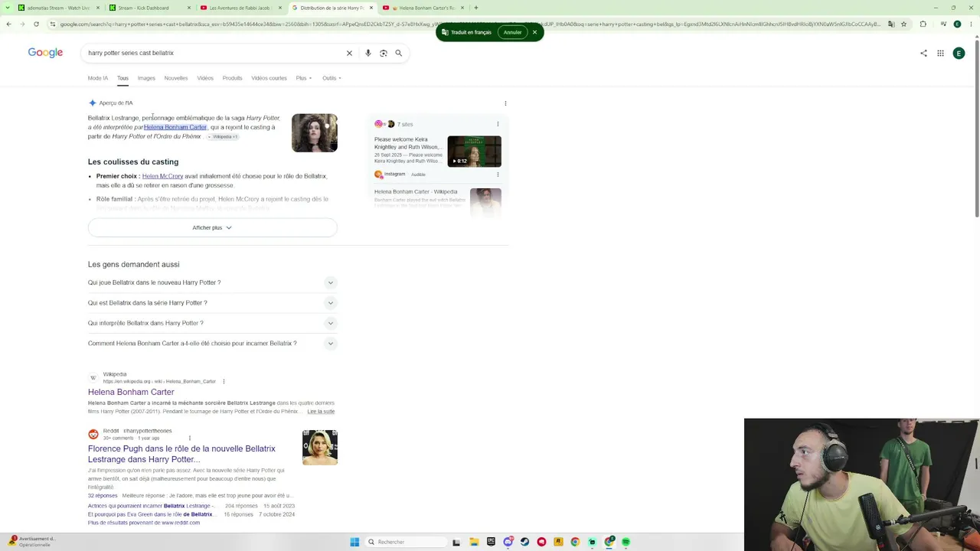Select the 'Vidéos courtes' search tab
This screenshot has width=980, height=551.
point(269,78)
